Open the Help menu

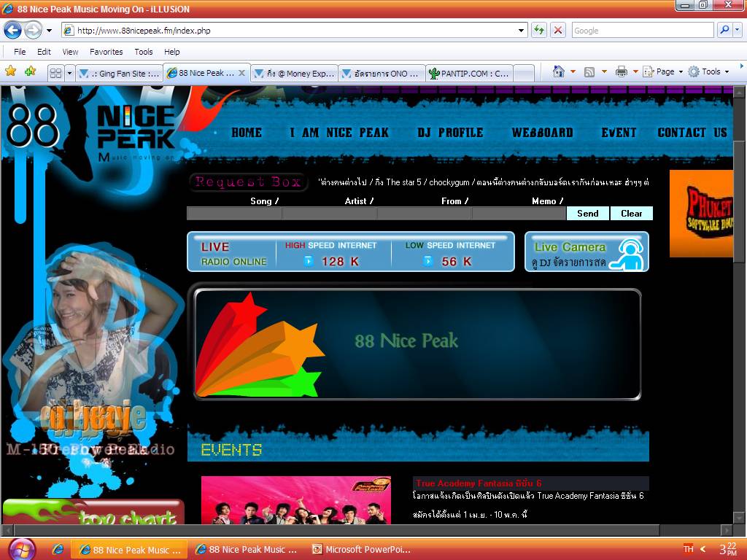172,52
